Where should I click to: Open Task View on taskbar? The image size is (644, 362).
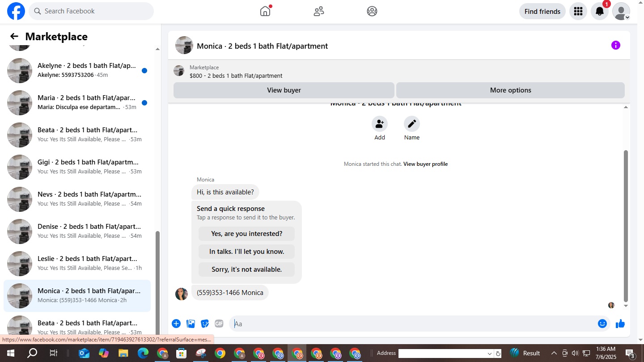tap(53, 353)
